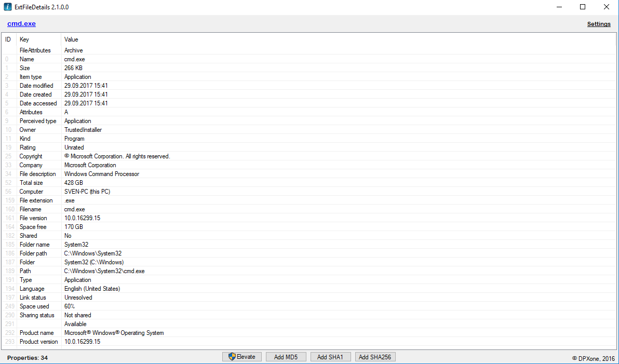Add SHA256 hash to the list
The height and width of the screenshot is (364, 619).
[x=375, y=357]
